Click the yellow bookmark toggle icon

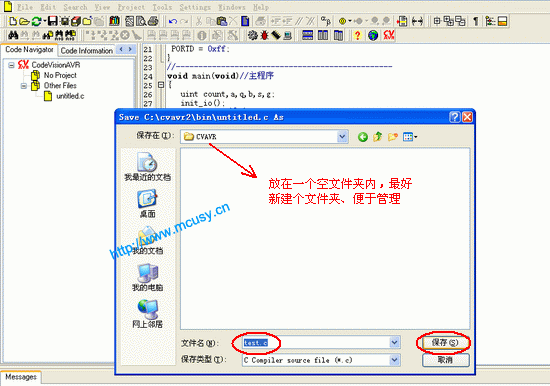[342, 21]
